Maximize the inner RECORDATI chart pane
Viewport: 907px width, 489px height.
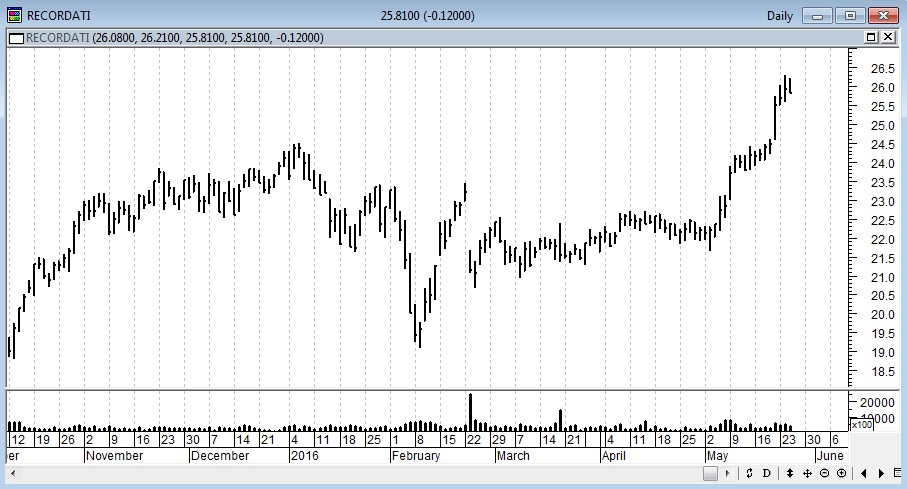(871, 37)
